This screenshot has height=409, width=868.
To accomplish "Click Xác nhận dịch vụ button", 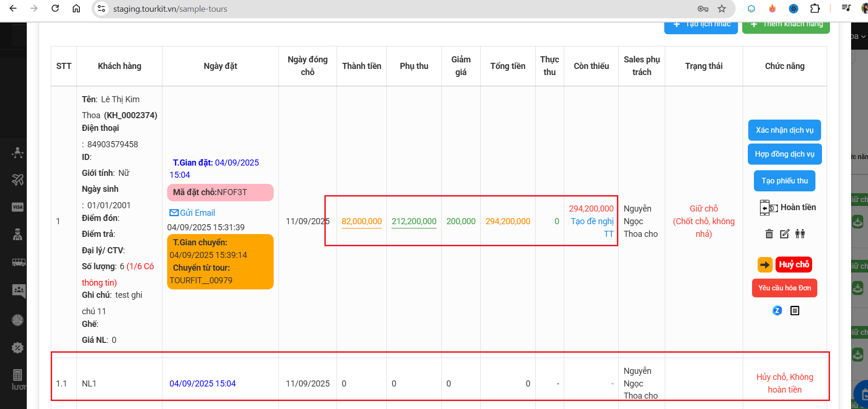I will point(784,130).
